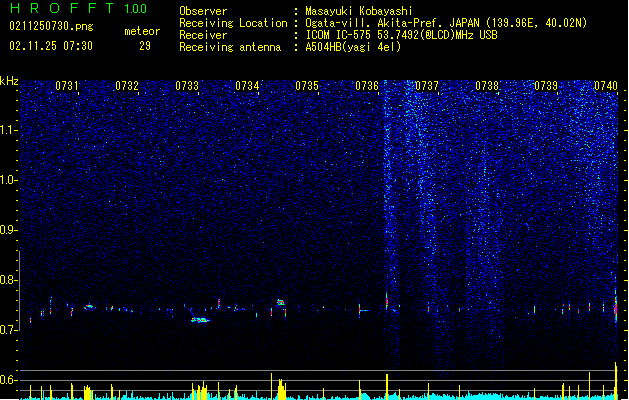This screenshot has width=629, height=400.
Task: Click the 0738 time marker
Action: click(x=487, y=86)
